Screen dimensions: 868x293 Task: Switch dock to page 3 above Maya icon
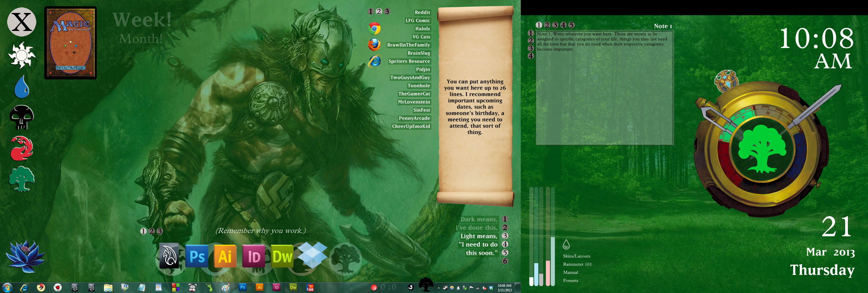(x=159, y=231)
